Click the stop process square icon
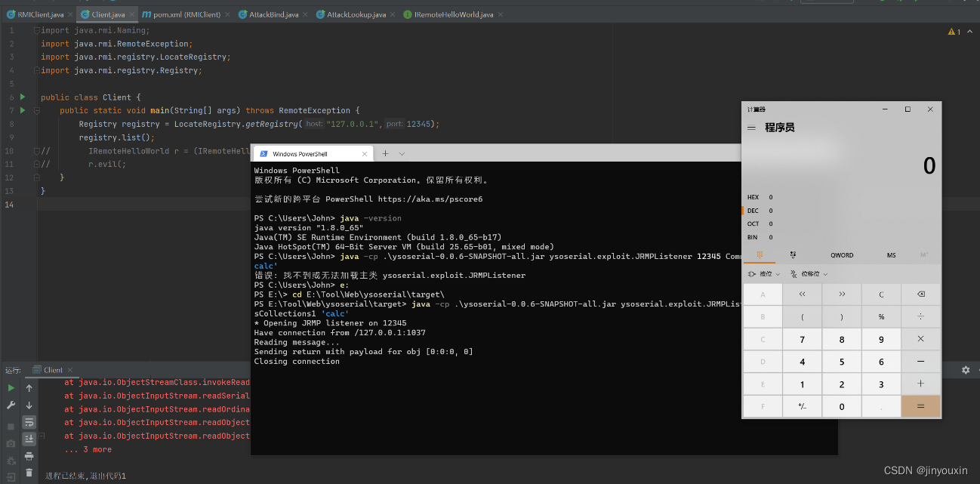The height and width of the screenshot is (484, 980). tap(11, 427)
